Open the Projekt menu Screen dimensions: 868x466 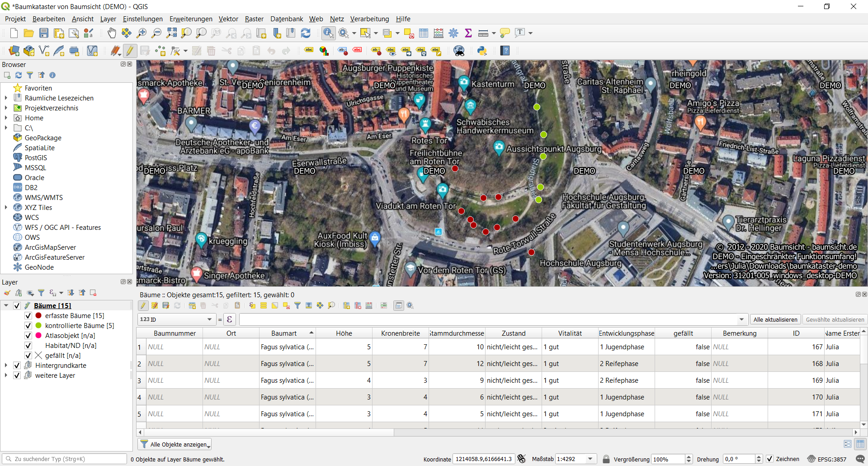coord(15,19)
